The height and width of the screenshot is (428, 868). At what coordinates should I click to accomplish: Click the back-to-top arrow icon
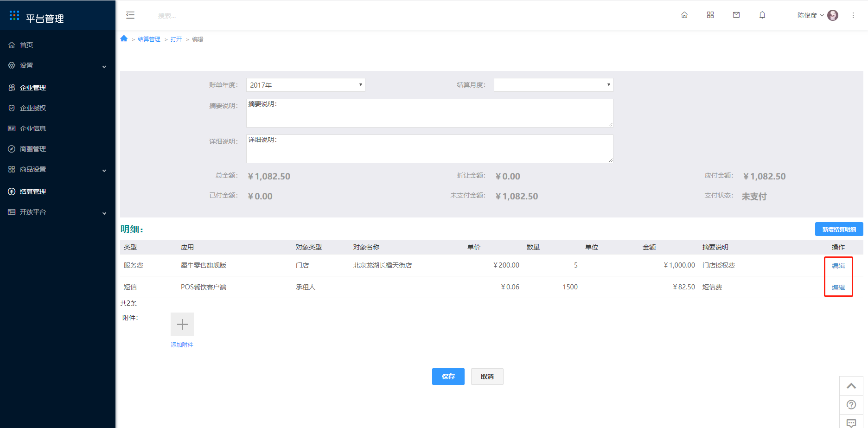pyautogui.click(x=851, y=386)
